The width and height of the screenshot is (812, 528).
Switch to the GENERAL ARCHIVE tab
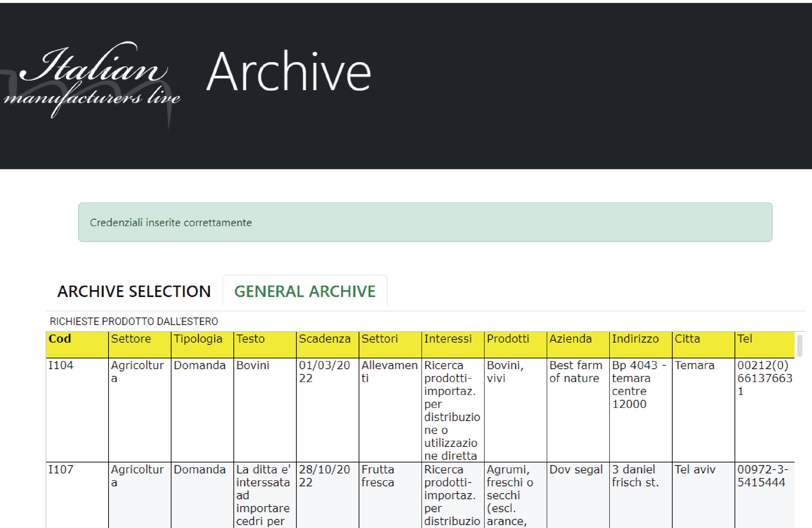coord(305,291)
